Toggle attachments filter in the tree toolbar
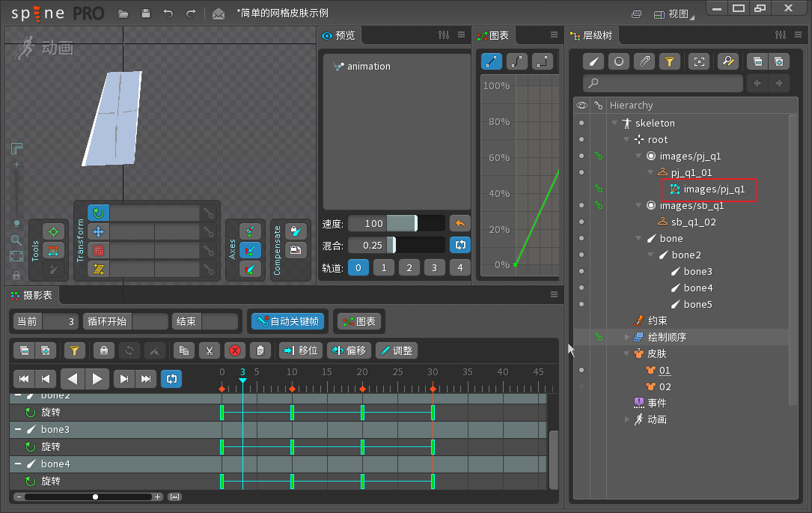This screenshot has height=513, width=812. coord(644,61)
